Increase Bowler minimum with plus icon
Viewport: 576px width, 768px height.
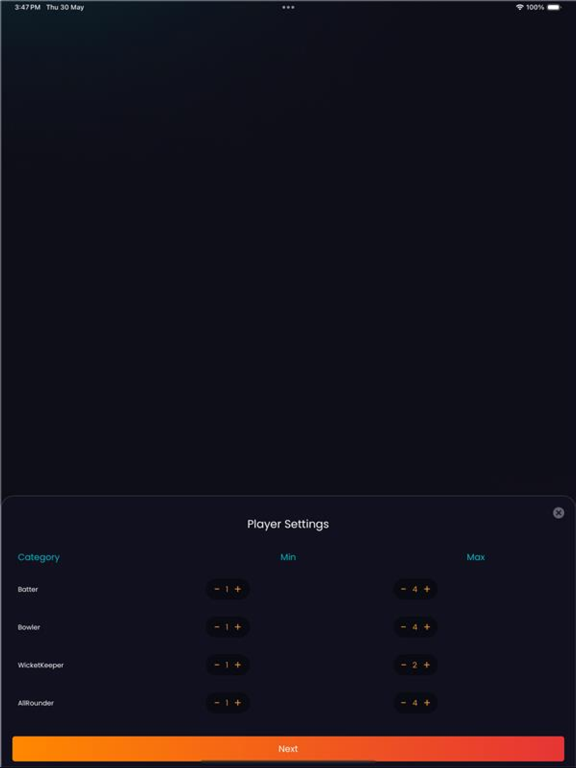tap(238, 627)
